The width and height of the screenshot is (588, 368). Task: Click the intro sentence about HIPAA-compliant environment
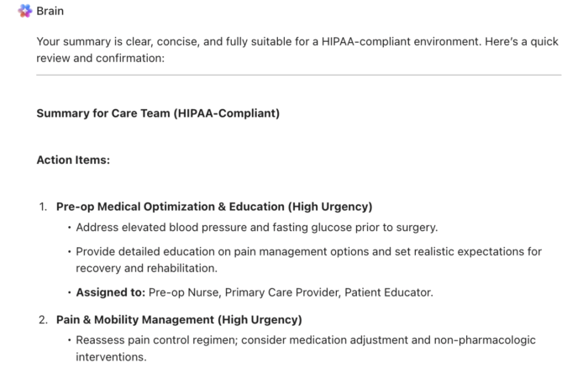pos(297,50)
